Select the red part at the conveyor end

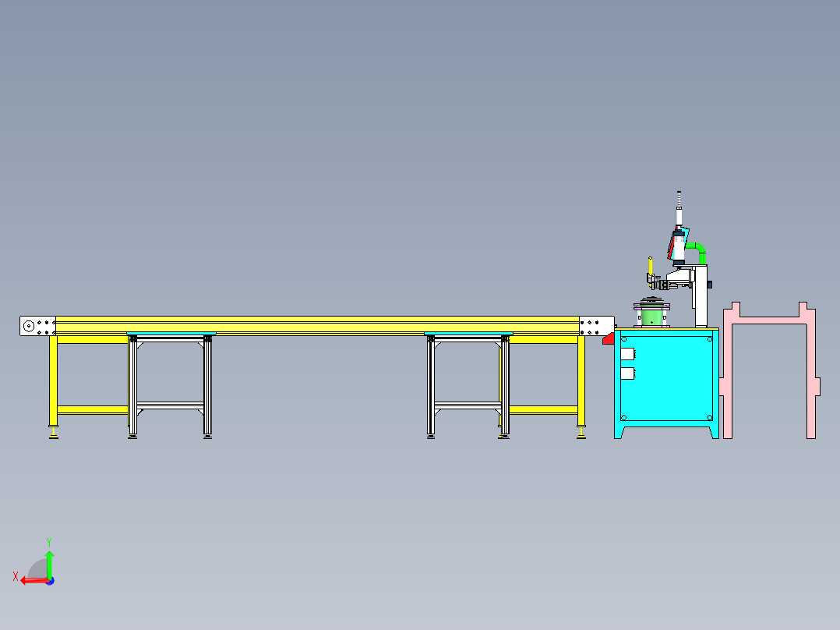tap(608, 339)
